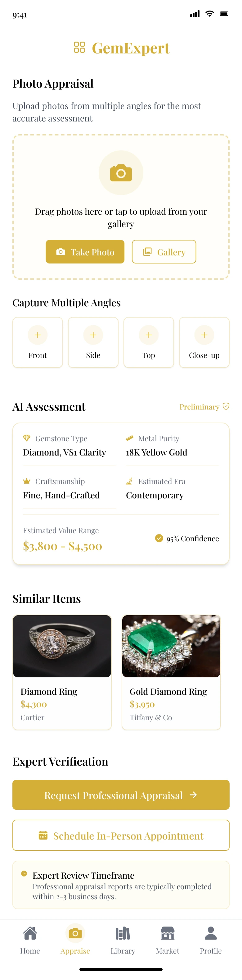Schedule an In-Person Appointment
Screen dimensions: 242x980
pyautogui.click(x=121, y=836)
